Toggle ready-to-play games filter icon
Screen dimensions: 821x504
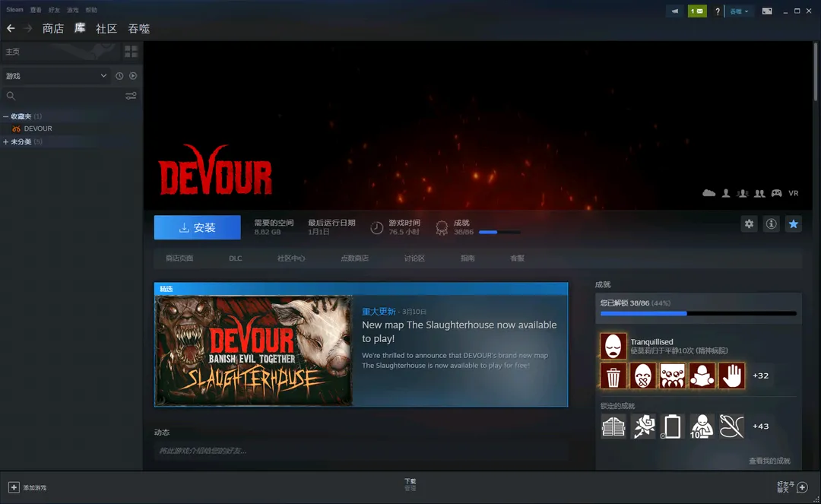pos(133,76)
